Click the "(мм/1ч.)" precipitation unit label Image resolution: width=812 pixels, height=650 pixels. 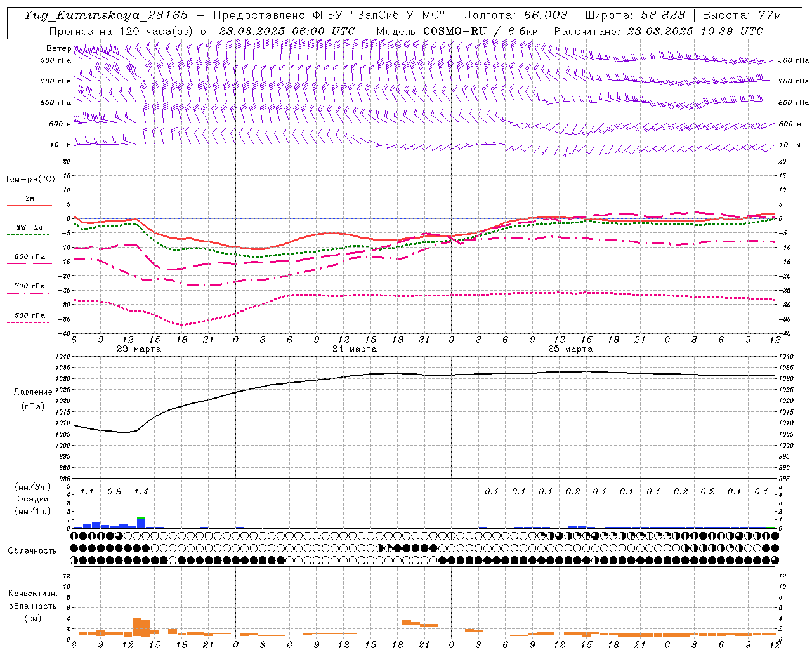click(x=32, y=511)
